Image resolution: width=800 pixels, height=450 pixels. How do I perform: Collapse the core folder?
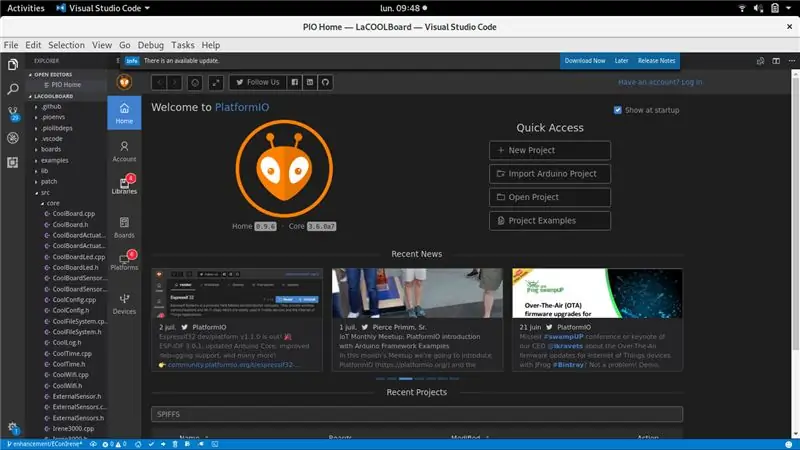point(53,203)
